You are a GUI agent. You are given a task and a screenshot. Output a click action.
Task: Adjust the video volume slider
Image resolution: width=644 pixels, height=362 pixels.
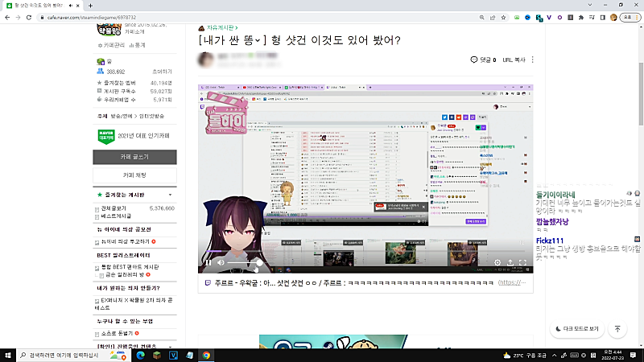coord(245,263)
